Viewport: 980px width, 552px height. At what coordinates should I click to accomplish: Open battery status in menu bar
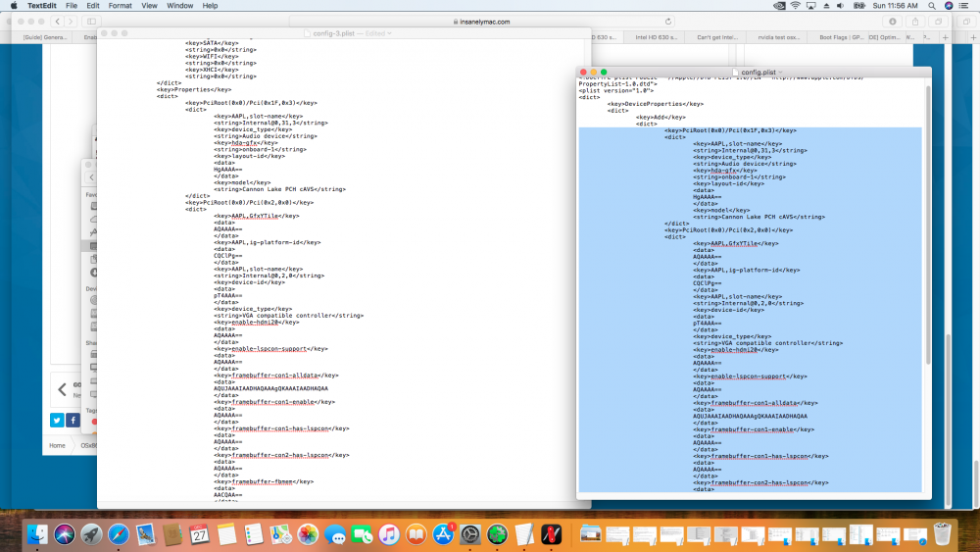859,6
